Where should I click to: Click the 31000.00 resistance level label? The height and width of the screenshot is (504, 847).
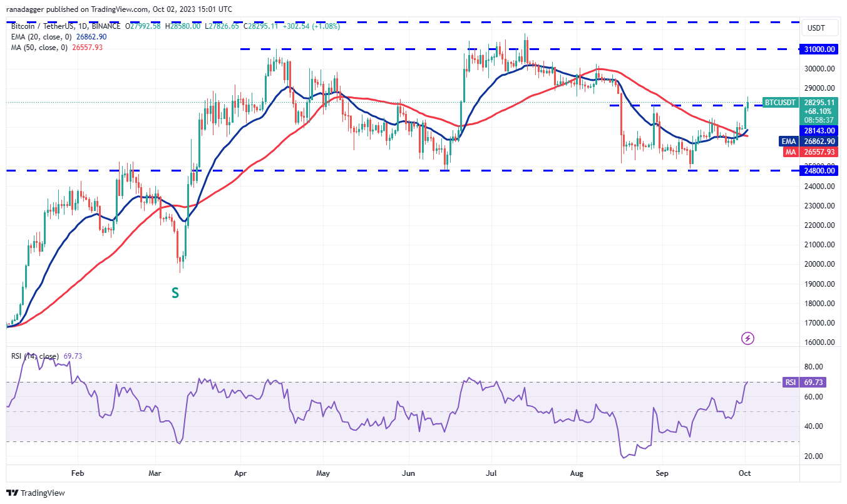coord(819,49)
